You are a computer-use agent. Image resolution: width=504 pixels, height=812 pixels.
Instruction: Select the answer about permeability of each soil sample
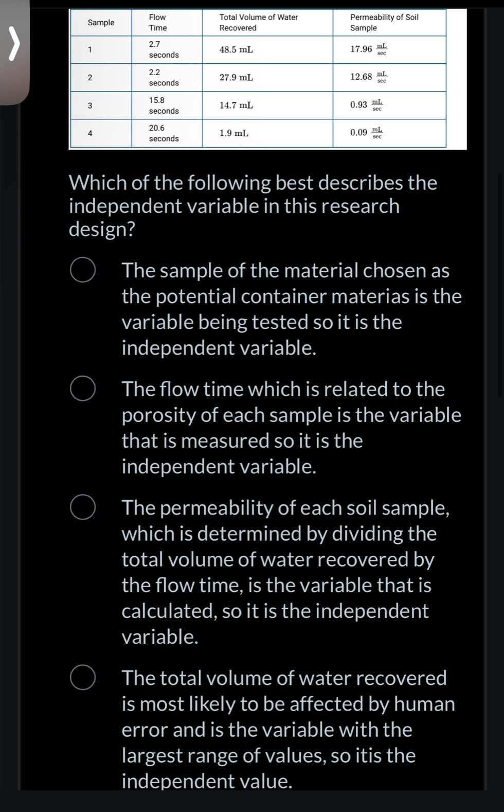pos(82,507)
